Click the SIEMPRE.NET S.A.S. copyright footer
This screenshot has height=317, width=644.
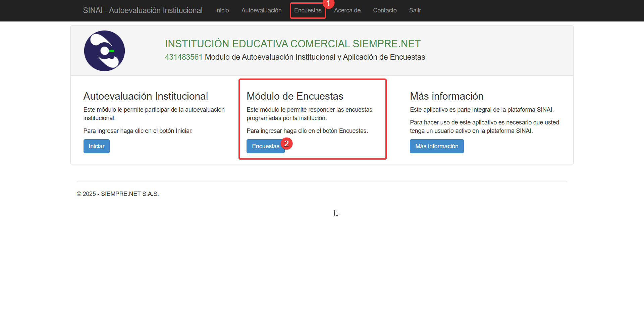[x=118, y=194]
